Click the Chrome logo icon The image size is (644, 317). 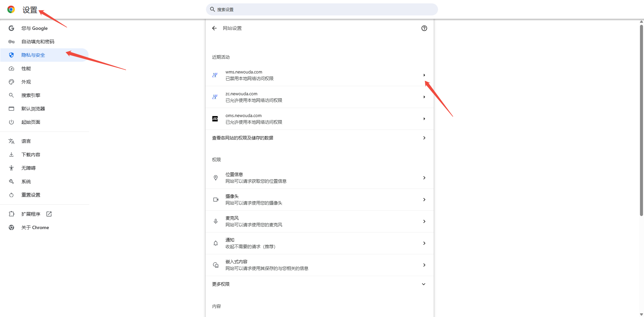pos(11,10)
